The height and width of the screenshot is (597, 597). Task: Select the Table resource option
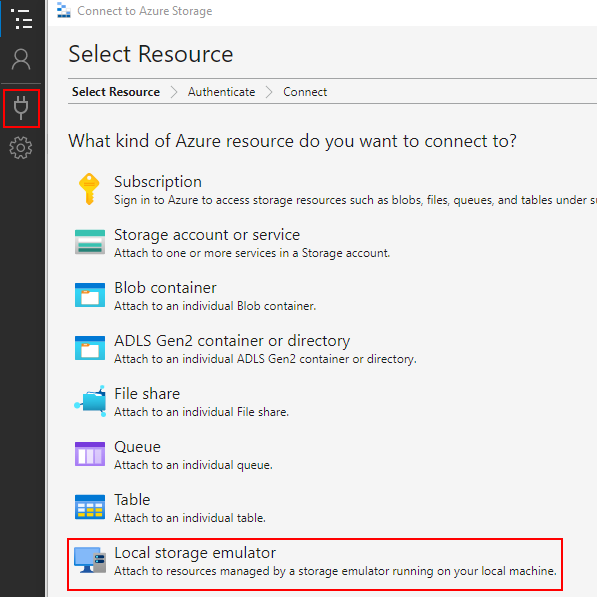click(x=171, y=507)
